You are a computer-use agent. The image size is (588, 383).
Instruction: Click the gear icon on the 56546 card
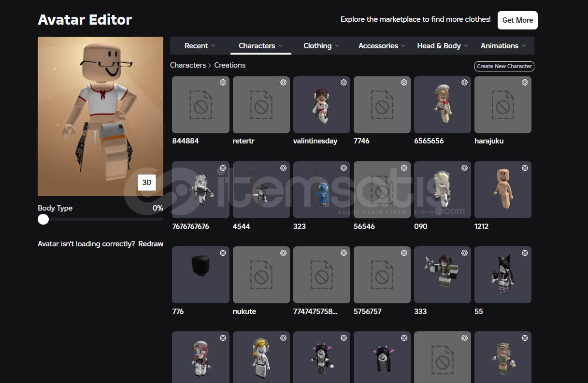click(404, 168)
